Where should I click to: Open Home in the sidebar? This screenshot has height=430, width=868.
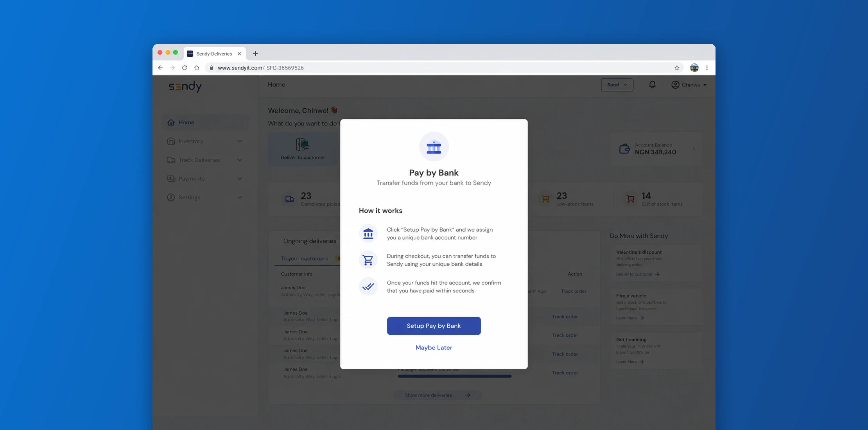(205, 122)
